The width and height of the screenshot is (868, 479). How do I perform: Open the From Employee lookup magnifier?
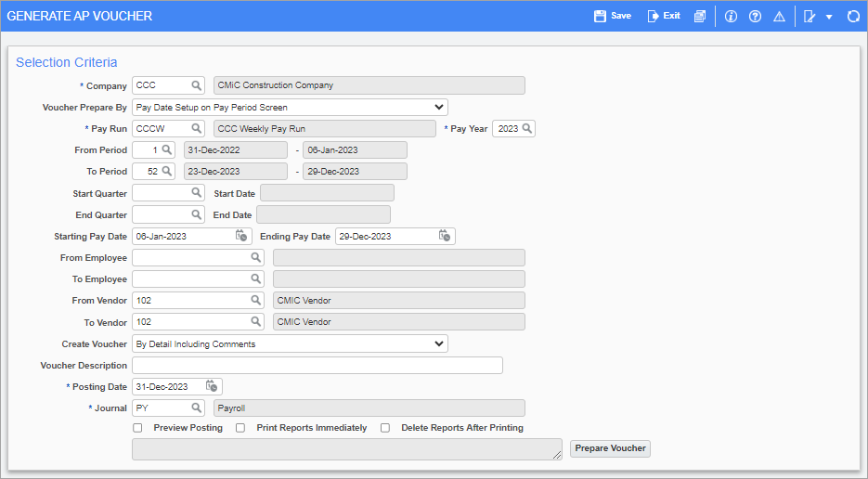[x=255, y=257]
